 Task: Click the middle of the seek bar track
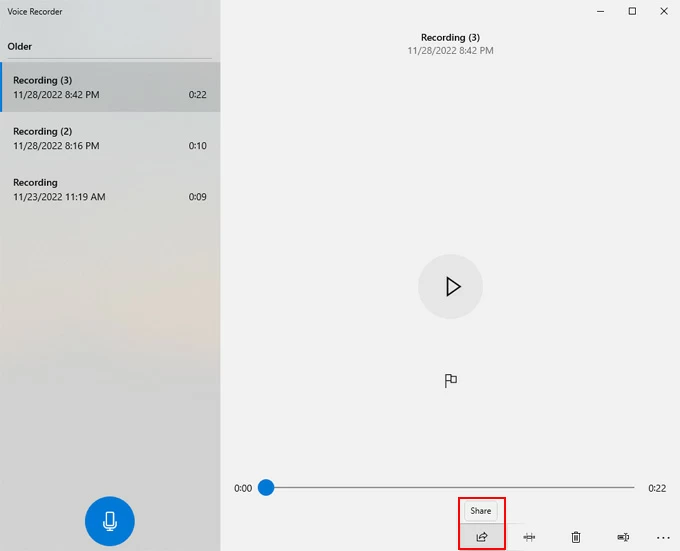tap(450, 488)
